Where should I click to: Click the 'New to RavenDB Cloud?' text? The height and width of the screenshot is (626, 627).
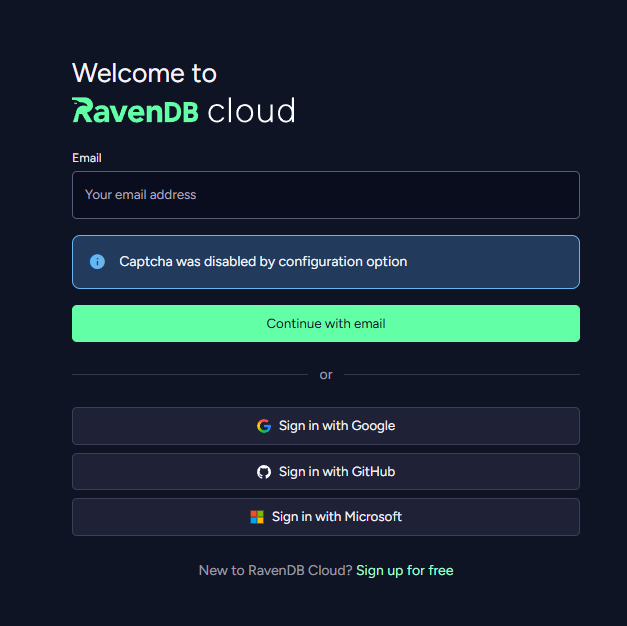click(275, 570)
